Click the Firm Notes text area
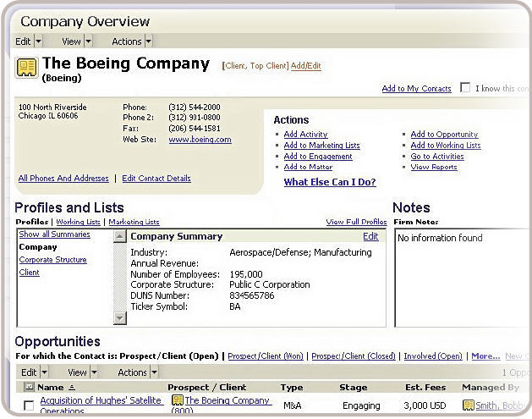Image resolution: width=532 pixels, height=419 pixels. point(463,278)
